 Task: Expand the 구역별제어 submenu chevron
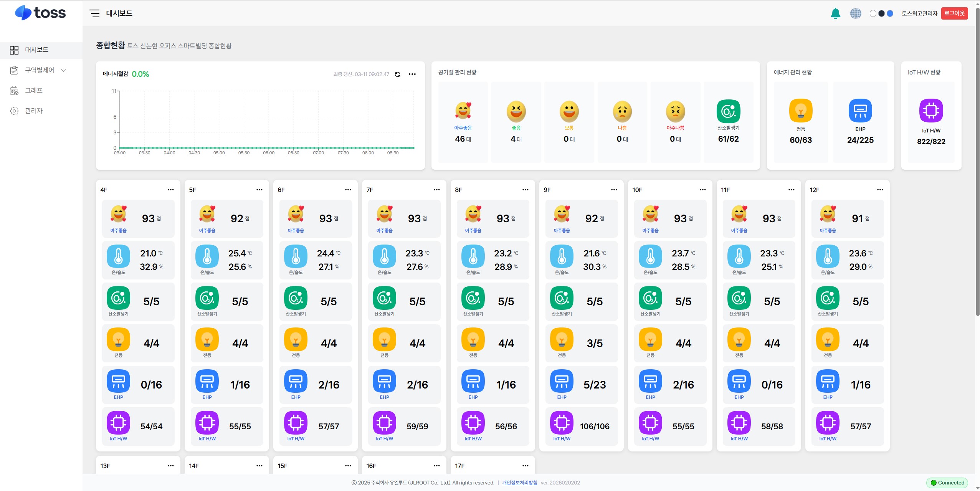click(64, 70)
